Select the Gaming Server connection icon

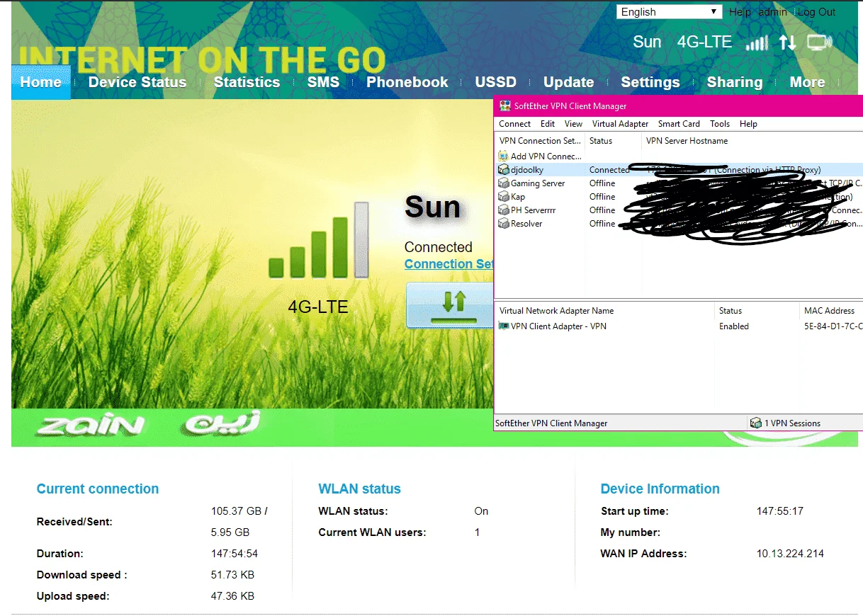point(503,183)
